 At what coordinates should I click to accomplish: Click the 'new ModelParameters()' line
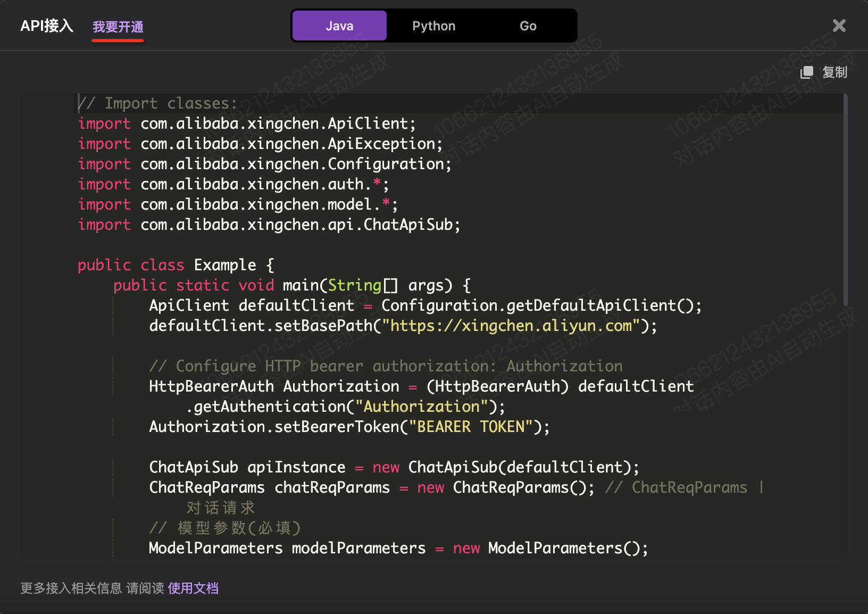tap(398, 548)
